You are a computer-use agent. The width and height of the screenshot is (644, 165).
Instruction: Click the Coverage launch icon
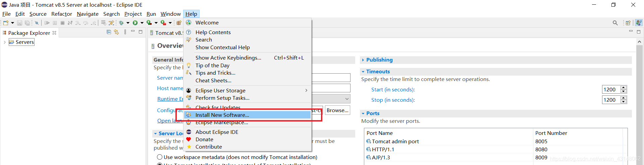(x=149, y=23)
